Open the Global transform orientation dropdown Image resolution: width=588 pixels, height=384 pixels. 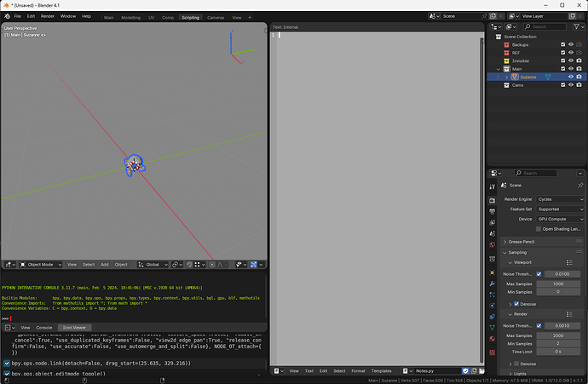(x=153, y=265)
